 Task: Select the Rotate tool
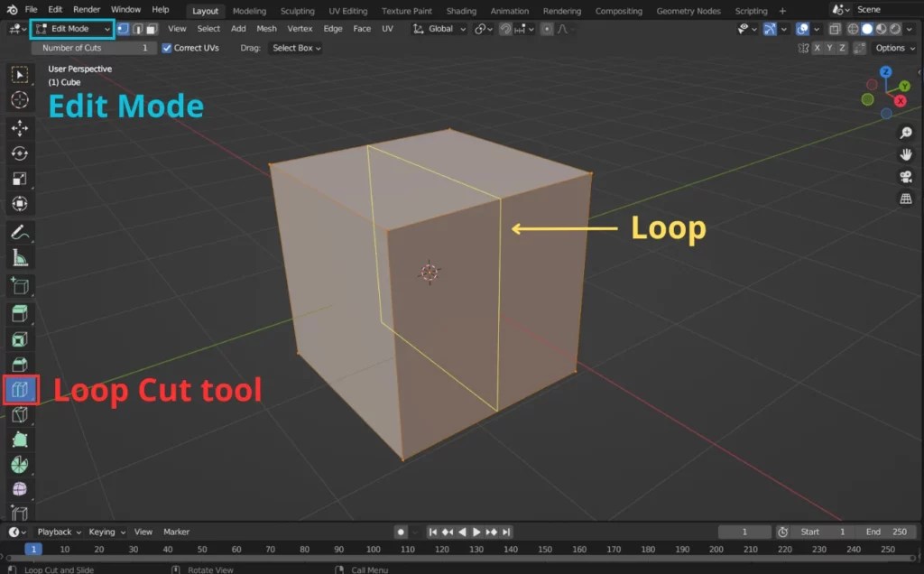[20, 153]
